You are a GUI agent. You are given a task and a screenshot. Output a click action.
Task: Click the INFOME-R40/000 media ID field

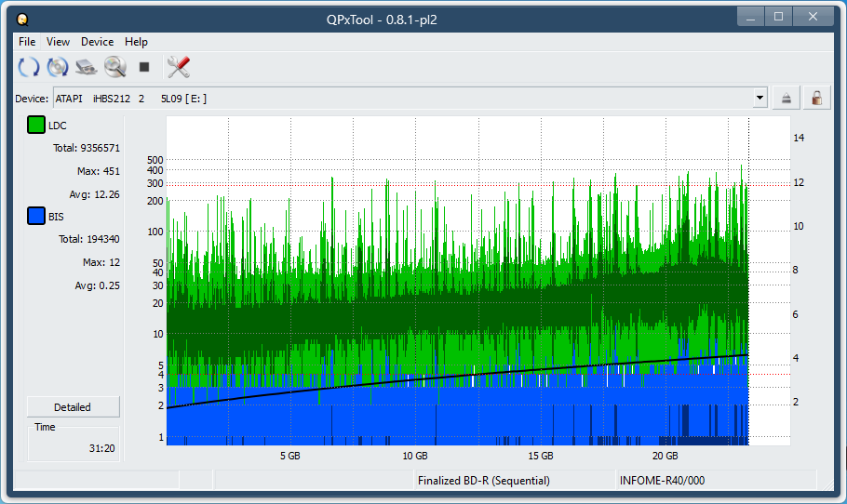click(662, 481)
